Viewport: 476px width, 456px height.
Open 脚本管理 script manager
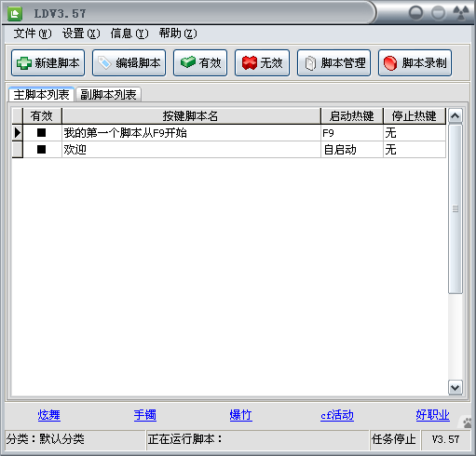(x=333, y=63)
